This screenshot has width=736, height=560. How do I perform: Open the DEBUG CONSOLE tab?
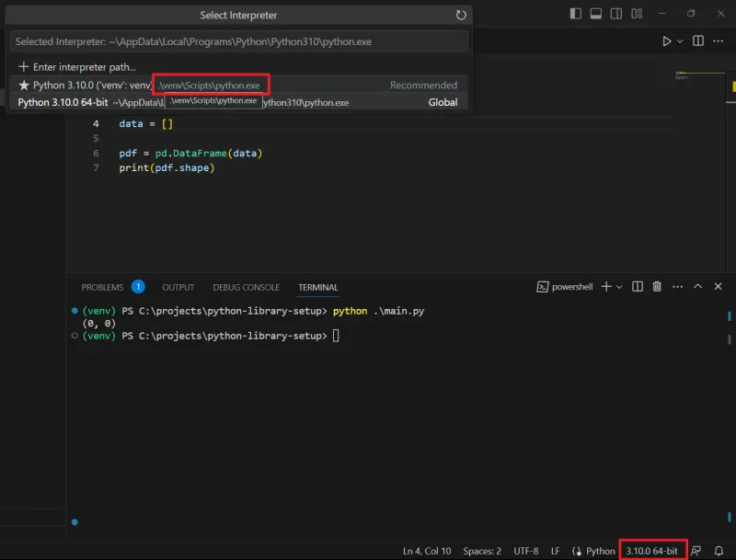(246, 286)
